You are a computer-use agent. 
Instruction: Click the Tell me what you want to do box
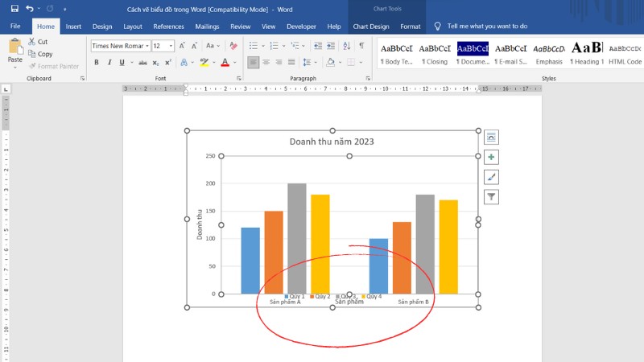pyautogui.click(x=487, y=27)
